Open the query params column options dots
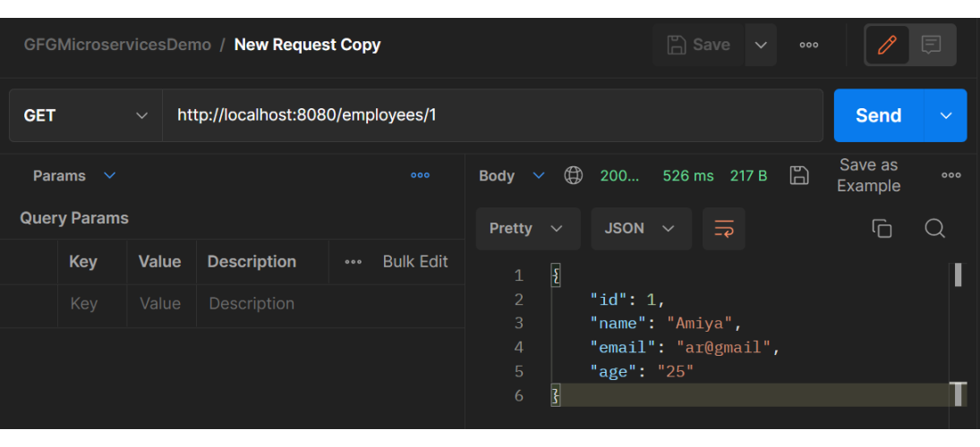The width and height of the screenshot is (980, 447). click(x=354, y=262)
